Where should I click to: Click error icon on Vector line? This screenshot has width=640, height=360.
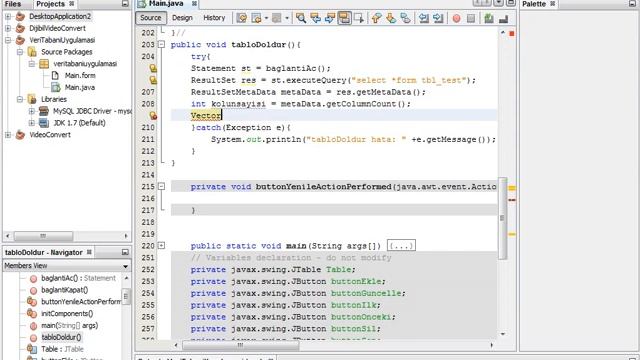coord(153,116)
